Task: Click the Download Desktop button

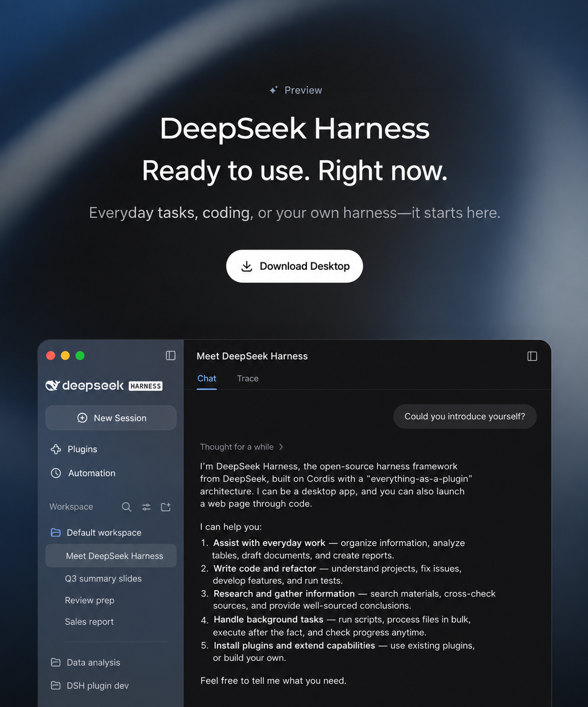Action: coord(295,266)
